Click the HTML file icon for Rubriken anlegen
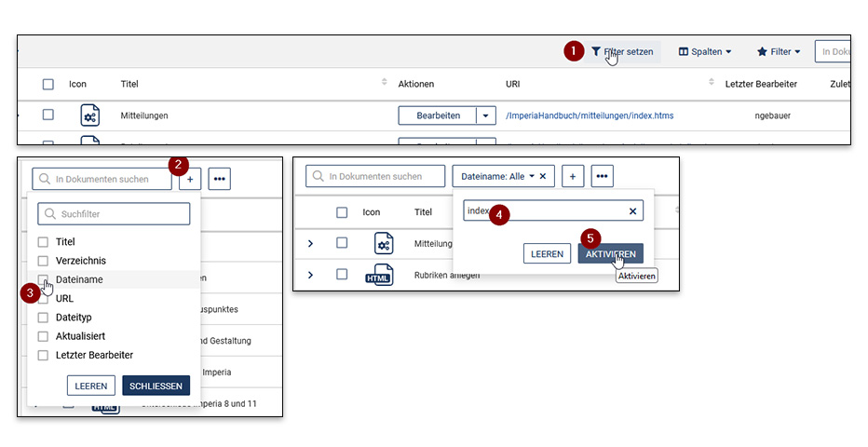The image size is (868, 447). [378, 275]
